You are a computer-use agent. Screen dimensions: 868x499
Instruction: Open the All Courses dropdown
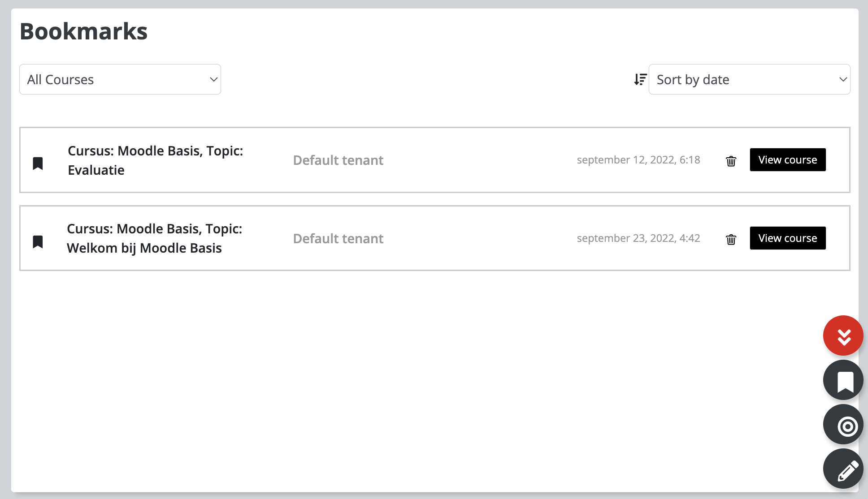pos(120,79)
